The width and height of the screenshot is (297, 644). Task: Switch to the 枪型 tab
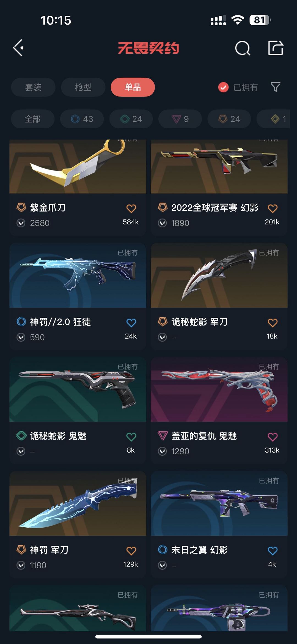pyautogui.click(x=83, y=87)
